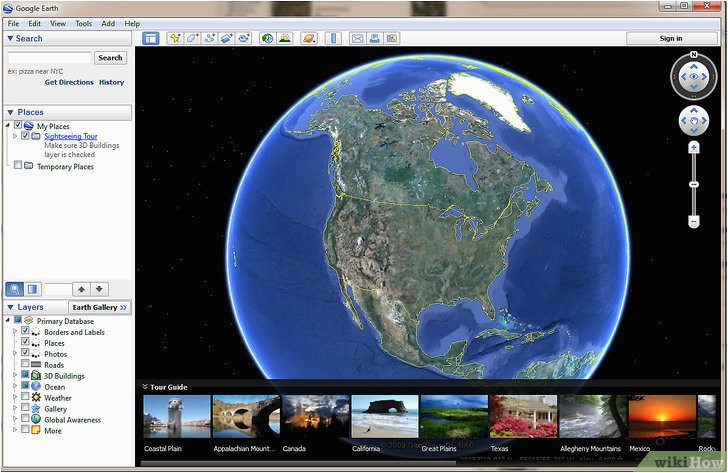Check the Temporary Places checkbox
This screenshot has height=473, width=728.
click(18, 165)
